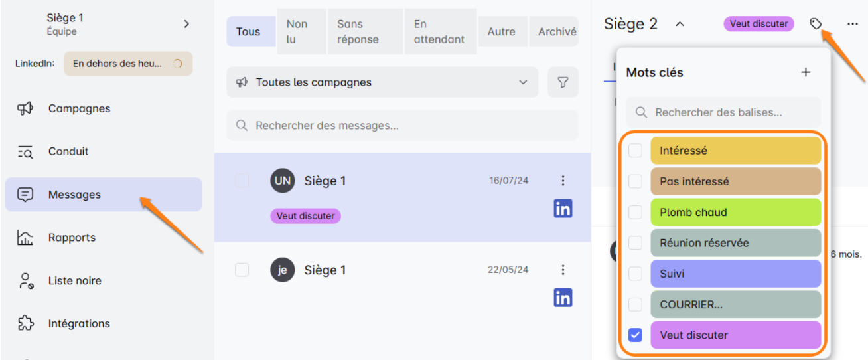
Task: Go to Liste noire in sidebar
Action: pyautogui.click(x=74, y=280)
